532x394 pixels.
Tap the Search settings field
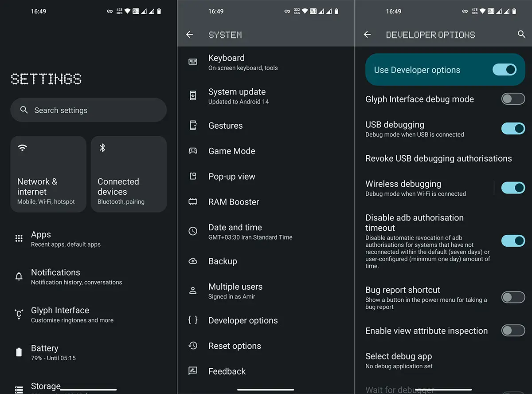tap(89, 110)
